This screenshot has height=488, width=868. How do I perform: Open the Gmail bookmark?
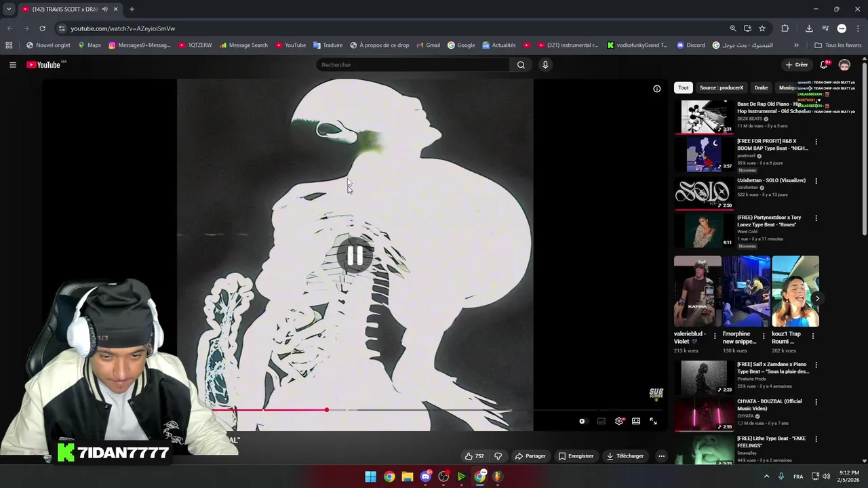[x=427, y=45]
